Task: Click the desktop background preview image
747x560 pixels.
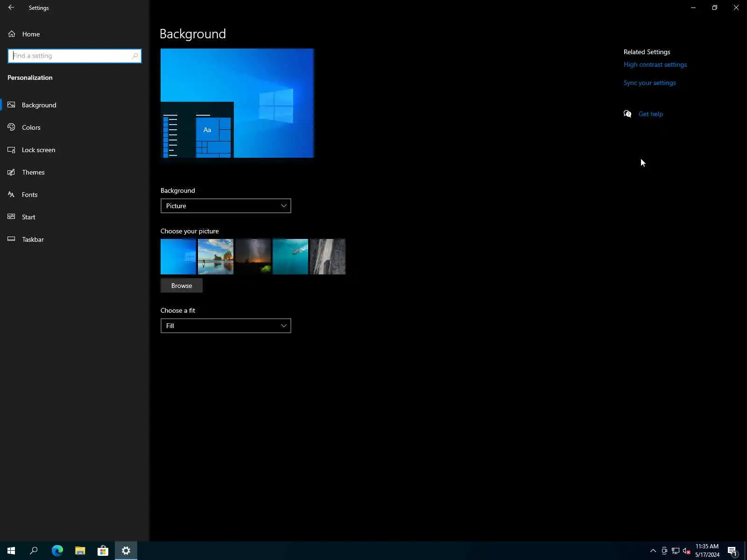Action: [237, 103]
